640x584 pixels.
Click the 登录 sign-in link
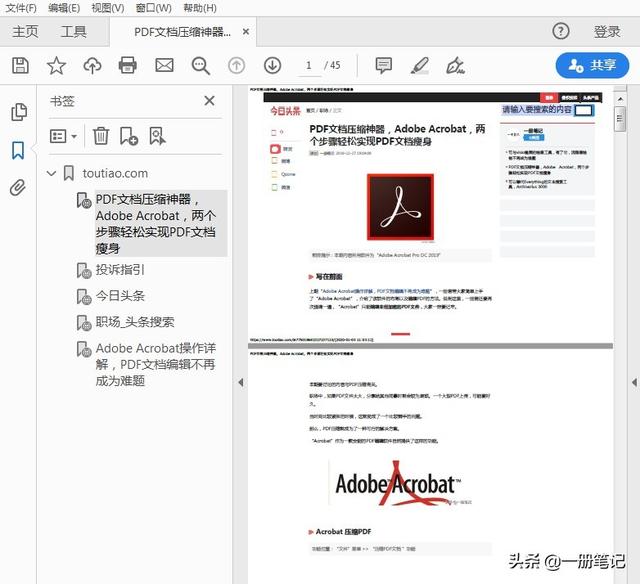coord(607,31)
